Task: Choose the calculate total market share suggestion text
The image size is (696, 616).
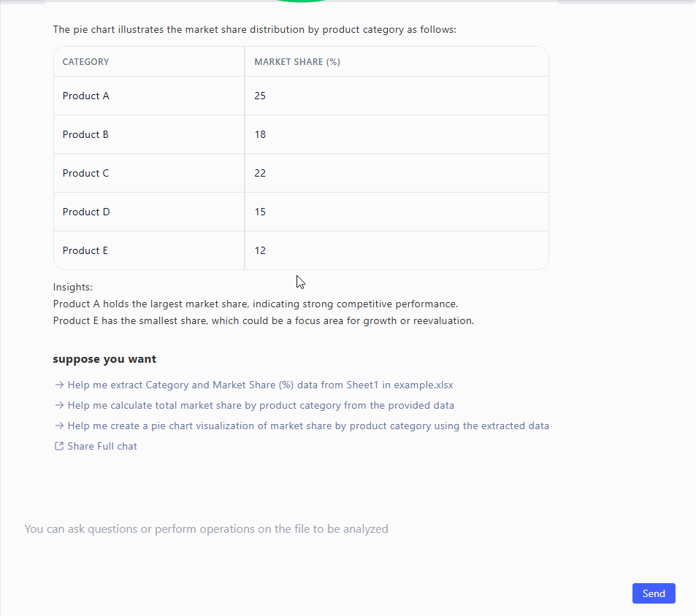Action: pyautogui.click(x=261, y=405)
